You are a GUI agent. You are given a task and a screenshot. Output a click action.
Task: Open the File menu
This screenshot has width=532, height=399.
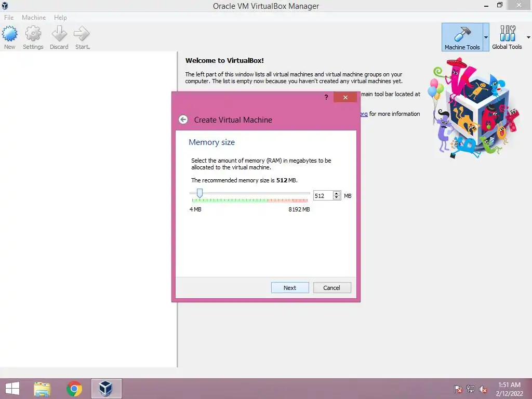[x=9, y=17]
